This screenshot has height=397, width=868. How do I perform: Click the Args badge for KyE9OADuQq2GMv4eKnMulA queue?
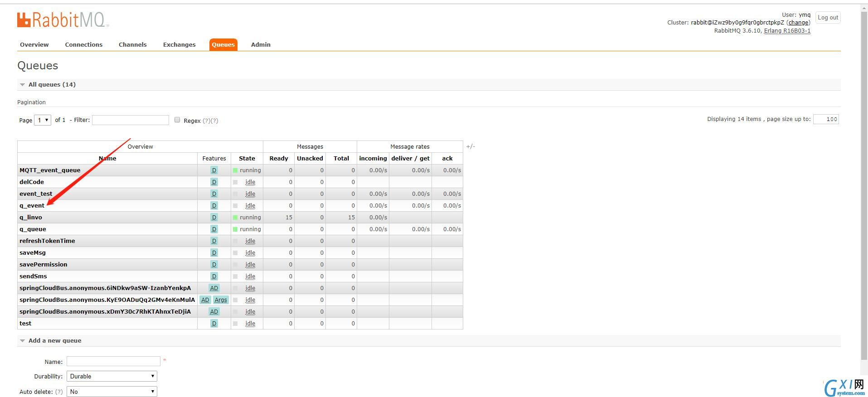tap(221, 300)
